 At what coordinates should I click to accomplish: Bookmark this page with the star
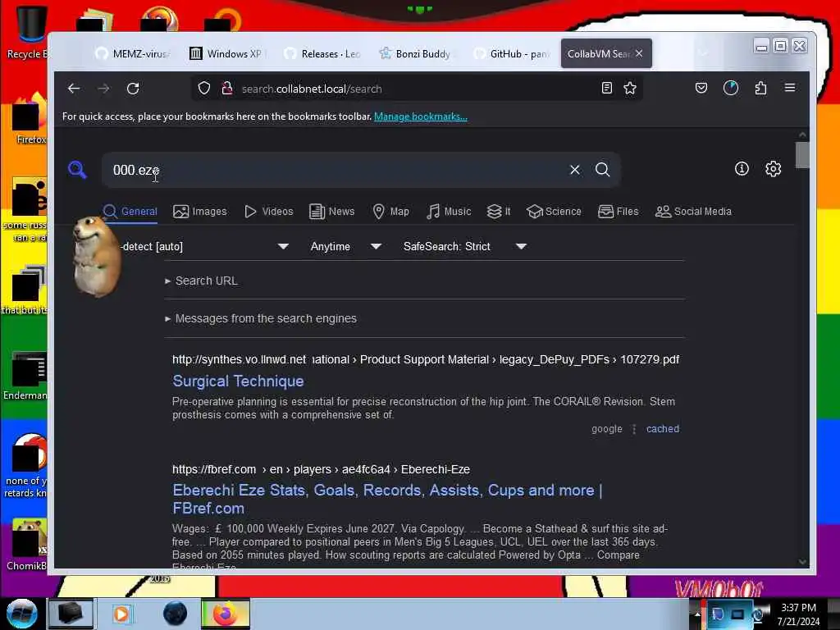point(630,89)
